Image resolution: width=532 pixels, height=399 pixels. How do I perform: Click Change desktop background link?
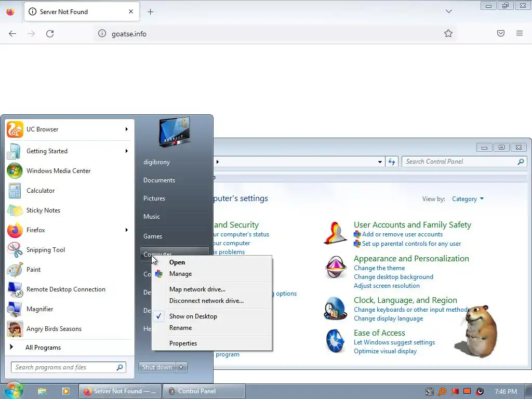pyautogui.click(x=393, y=277)
